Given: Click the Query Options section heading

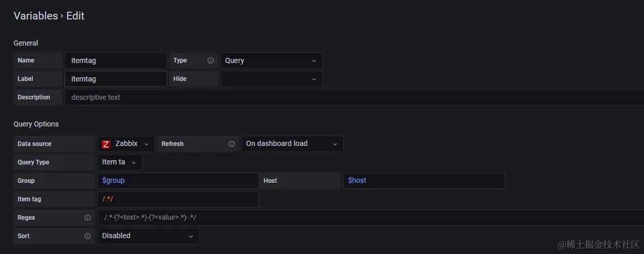Looking at the screenshot, I should pyautogui.click(x=36, y=124).
